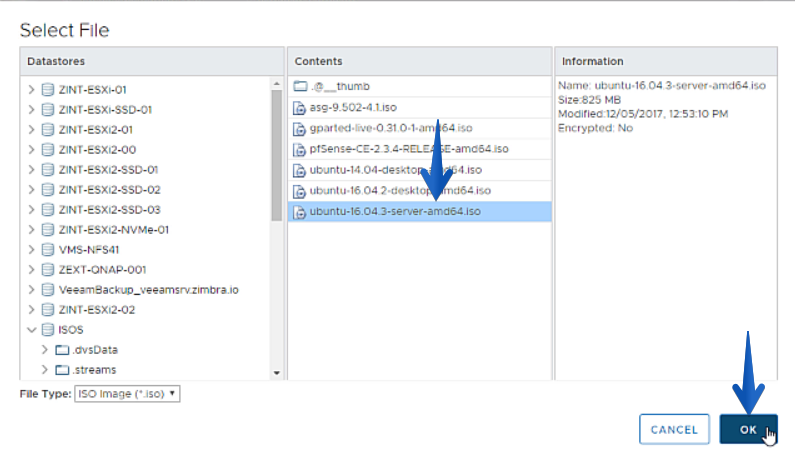The height and width of the screenshot is (462, 795).
Task: Click the .streams folder icon
Action: (62, 370)
